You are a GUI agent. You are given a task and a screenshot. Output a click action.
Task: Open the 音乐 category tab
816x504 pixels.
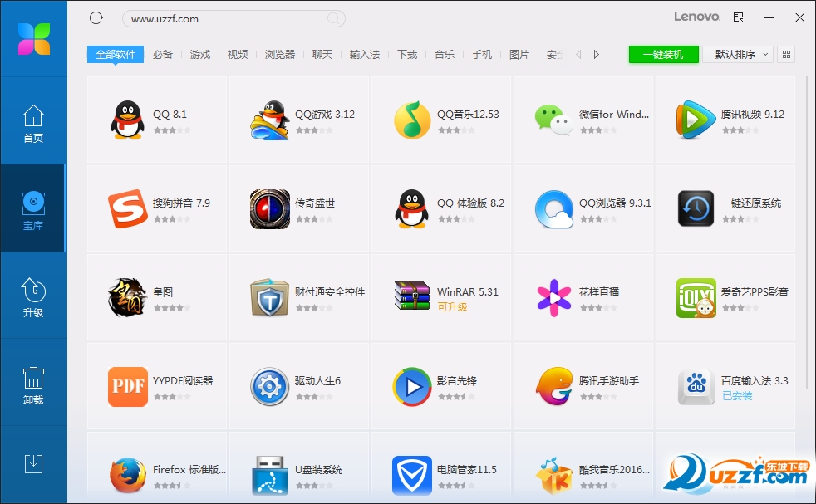(445, 54)
